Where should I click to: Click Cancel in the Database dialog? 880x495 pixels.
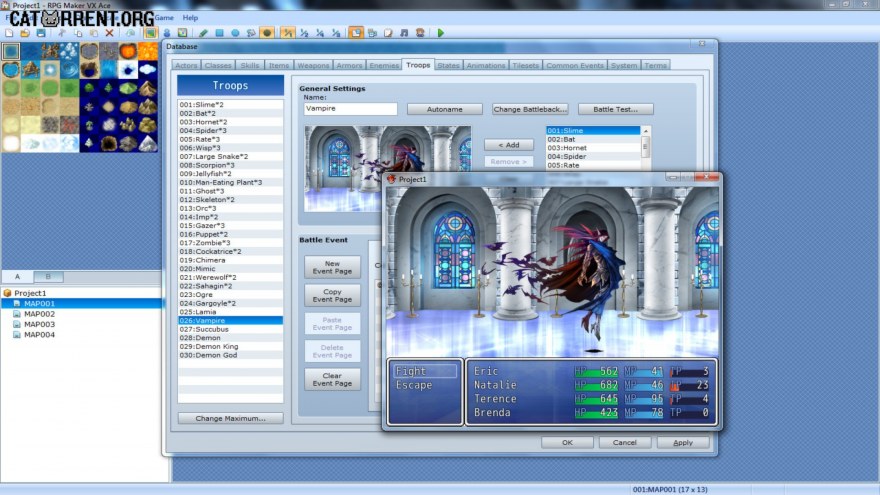click(x=625, y=442)
